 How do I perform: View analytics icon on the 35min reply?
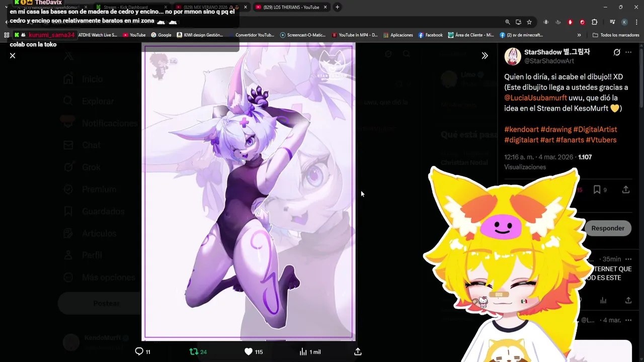(603, 300)
